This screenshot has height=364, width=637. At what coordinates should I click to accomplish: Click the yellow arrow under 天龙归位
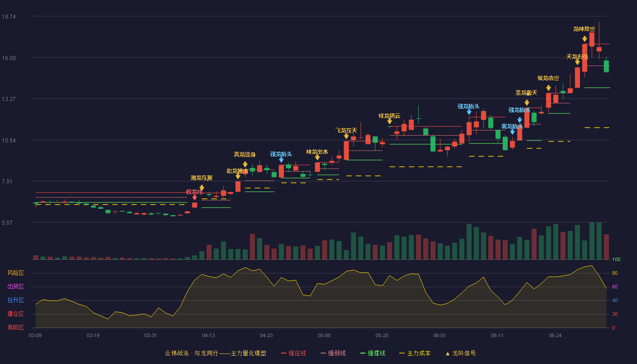(577, 62)
